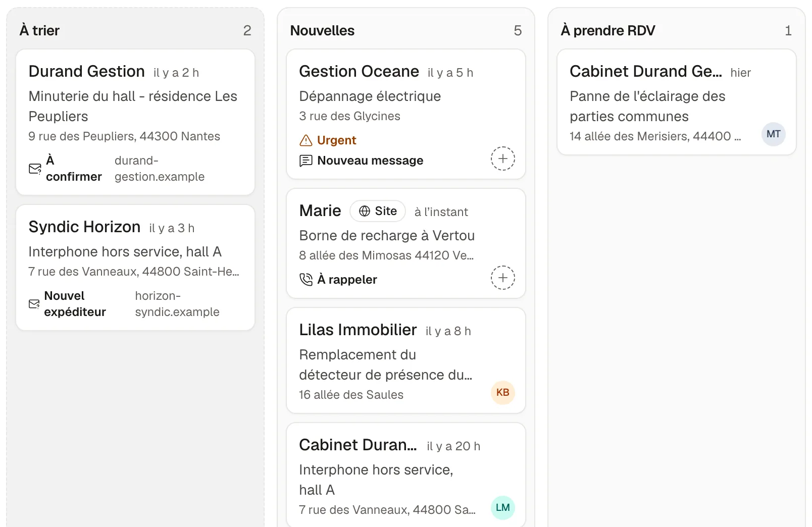Click the Borne de recharge à Vertou subject
The image size is (812, 527).
(387, 236)
